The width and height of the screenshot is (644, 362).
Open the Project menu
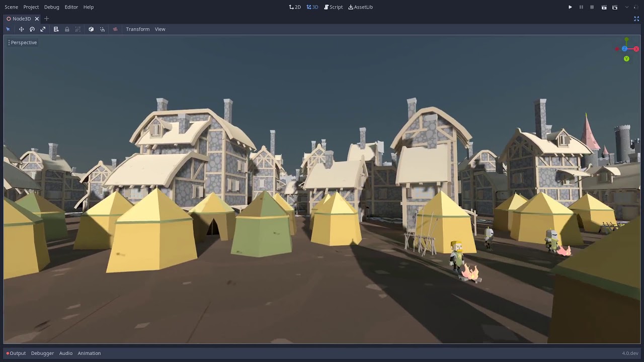31,7
